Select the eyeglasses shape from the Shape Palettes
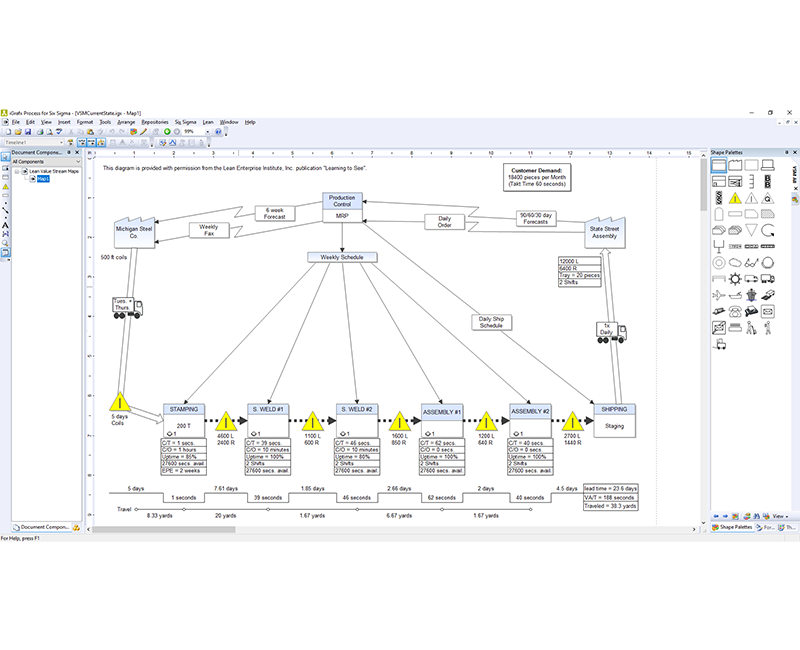 point(752,263)
